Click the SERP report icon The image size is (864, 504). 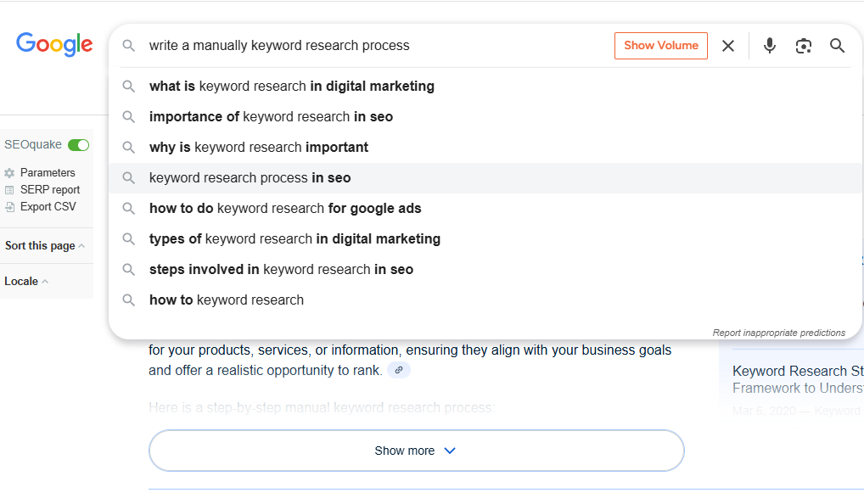[x=9, y=190]
